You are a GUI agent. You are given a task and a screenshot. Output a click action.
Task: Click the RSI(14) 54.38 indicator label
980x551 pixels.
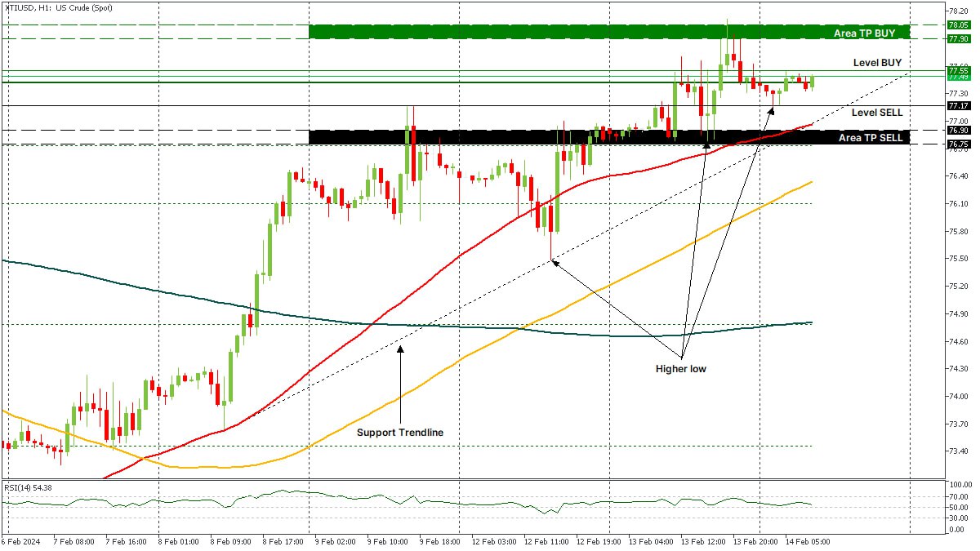click(28, 487)
